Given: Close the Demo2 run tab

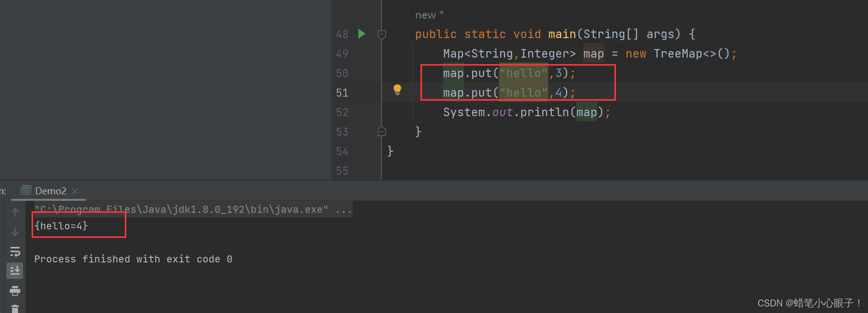Looking at the screenshot, I should coord(75,191).
